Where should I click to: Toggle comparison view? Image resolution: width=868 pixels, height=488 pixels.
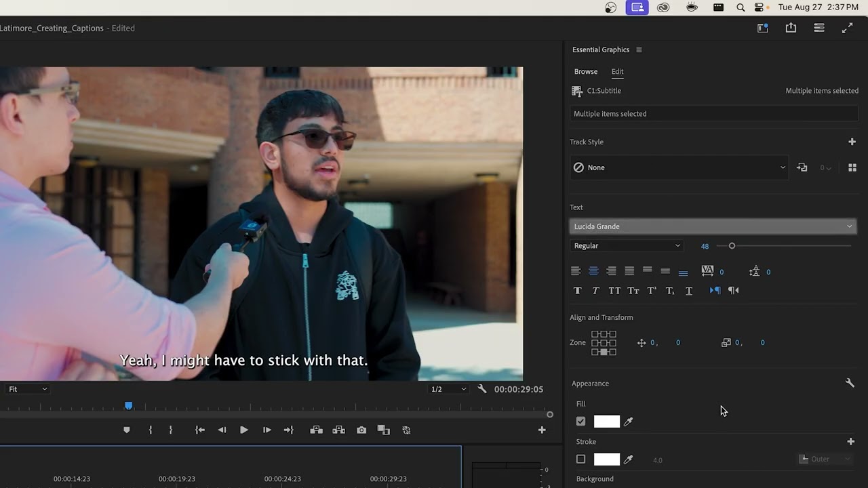click(x=383, y=430)
